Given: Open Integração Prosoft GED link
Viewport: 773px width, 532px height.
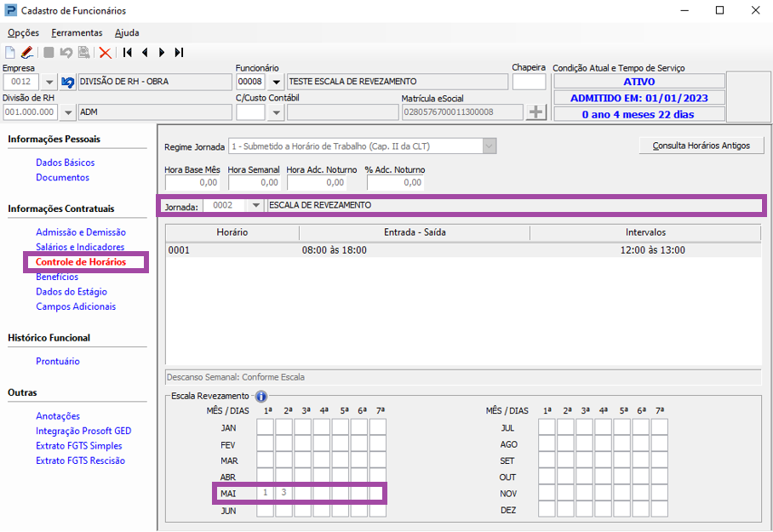Looking at the screenshot, I should point(83,431).
